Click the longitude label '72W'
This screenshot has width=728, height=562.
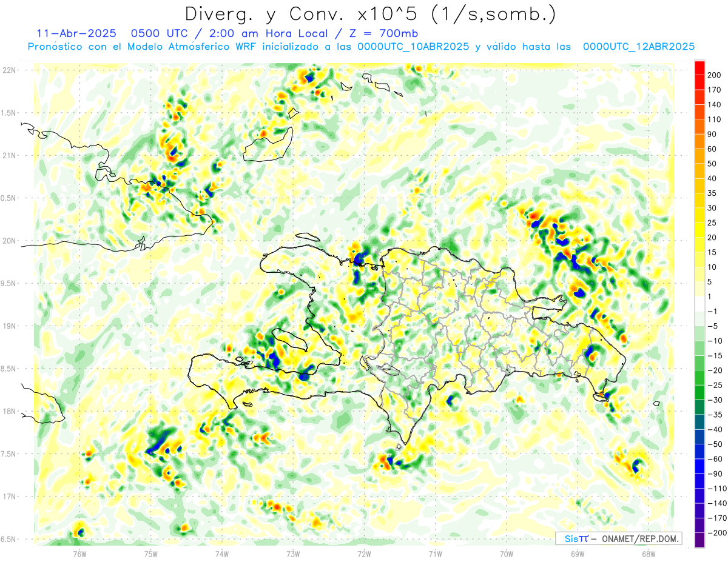[x=364, y=554]
